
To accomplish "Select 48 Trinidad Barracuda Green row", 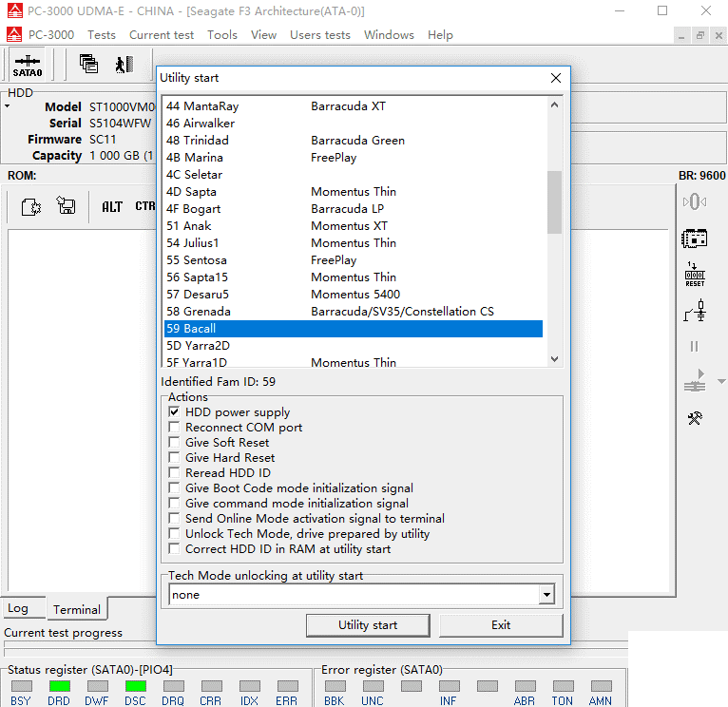I will [354, 141].
